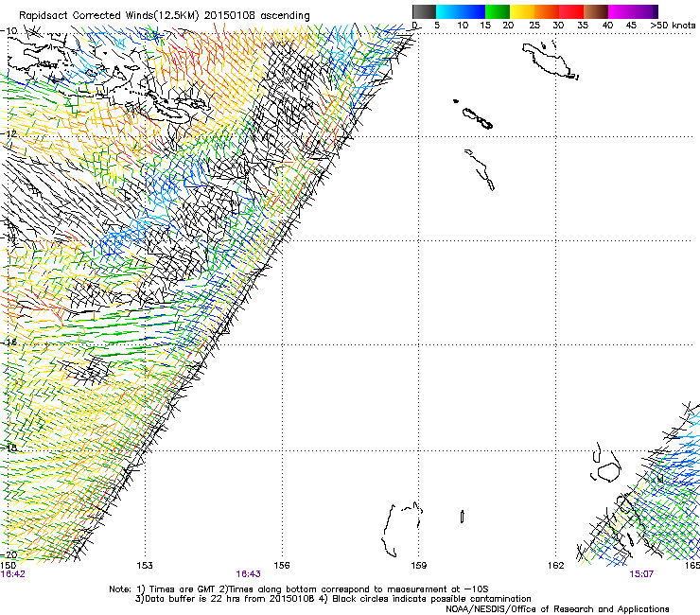Screen dimensions: 700x615
Task: Click the 'NOAA/NESDIS/Office of Research and Applications' credit
Action: tap(557, 609)
